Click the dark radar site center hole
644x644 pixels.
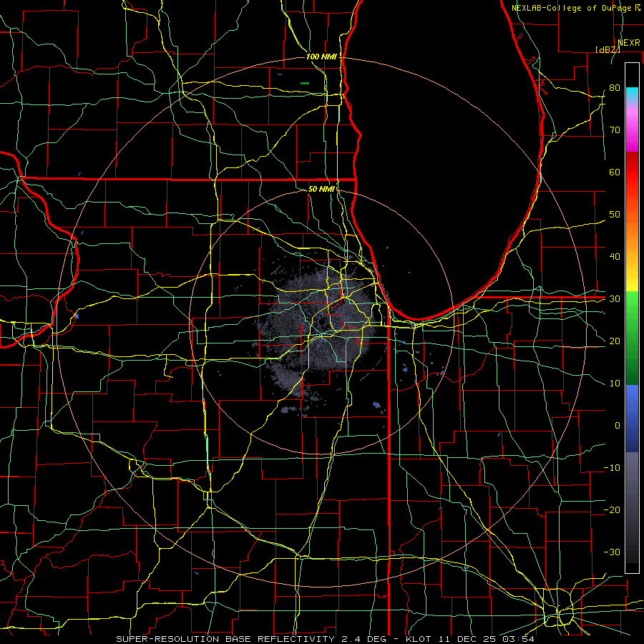click(x=321, y=323)
